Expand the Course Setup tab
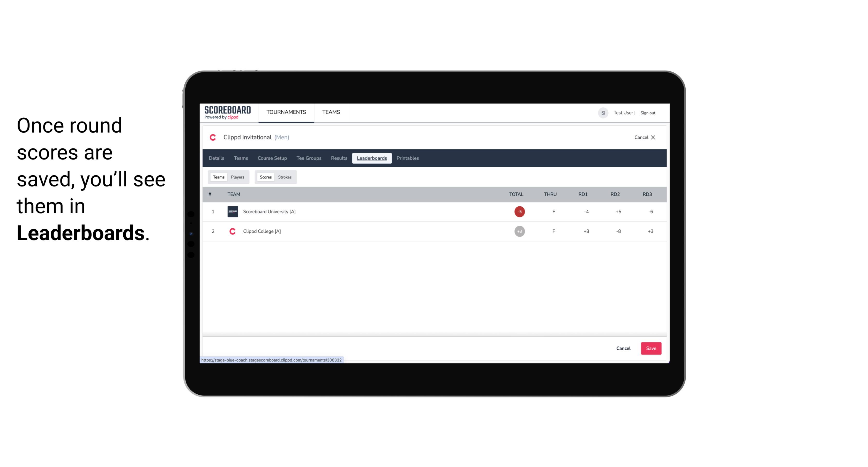 (x=272, y=158)
